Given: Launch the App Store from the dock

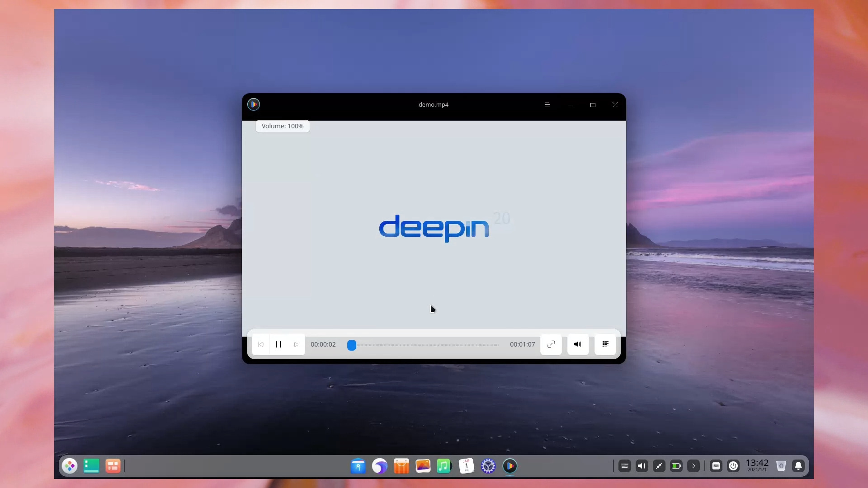Looking at the screenshot, I should [x=401, y=466].
